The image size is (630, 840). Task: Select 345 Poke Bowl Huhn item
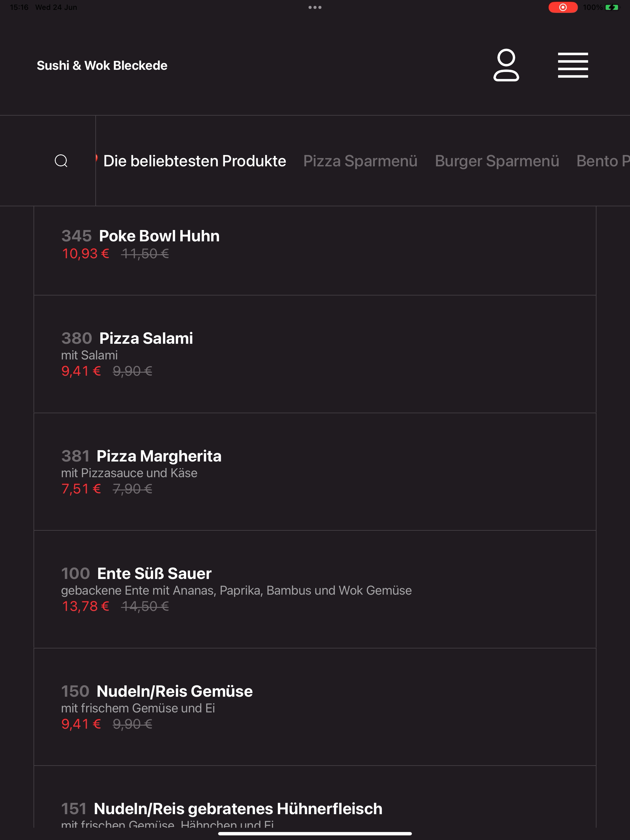(315, 251)
